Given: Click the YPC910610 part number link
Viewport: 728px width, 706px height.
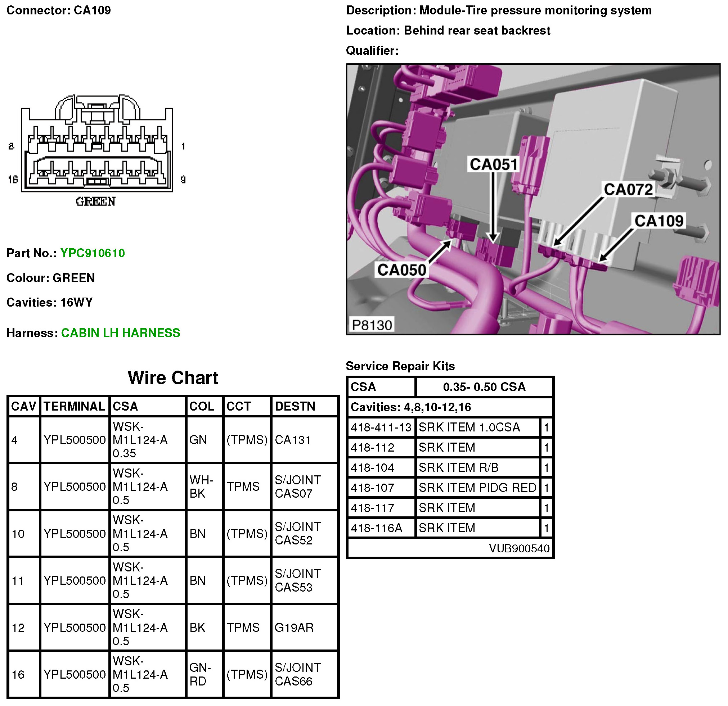Looking at the screenshot, I should coord(93,253).
